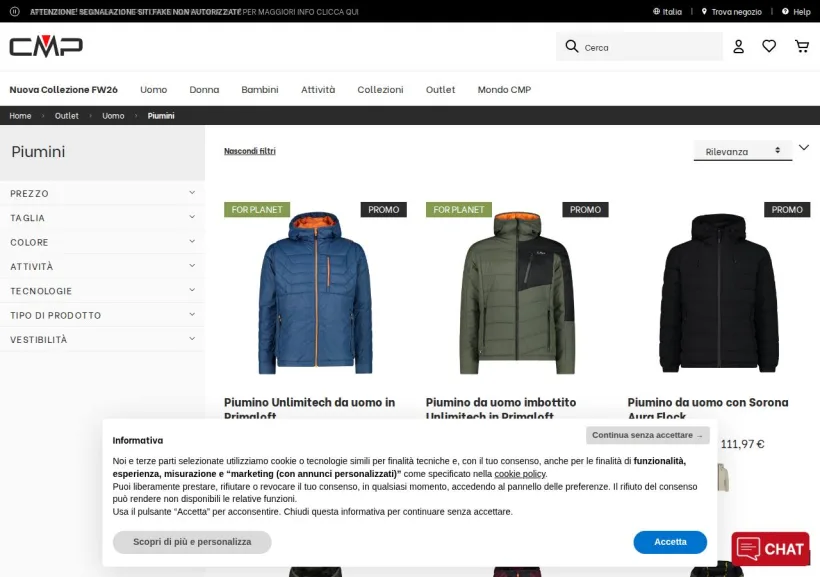Expand the ATTIVITÀ filter
The height and width of the screenshot is (577, 820).
click(x=102, y=266)
